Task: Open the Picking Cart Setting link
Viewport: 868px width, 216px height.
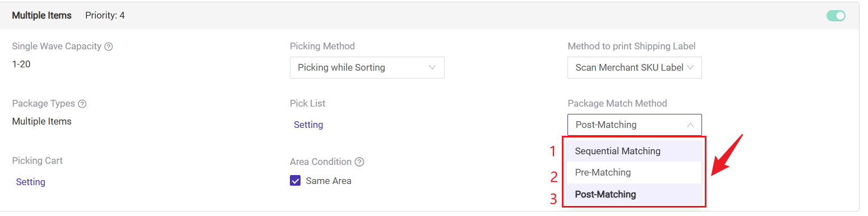Action: [x=31, y=182]
